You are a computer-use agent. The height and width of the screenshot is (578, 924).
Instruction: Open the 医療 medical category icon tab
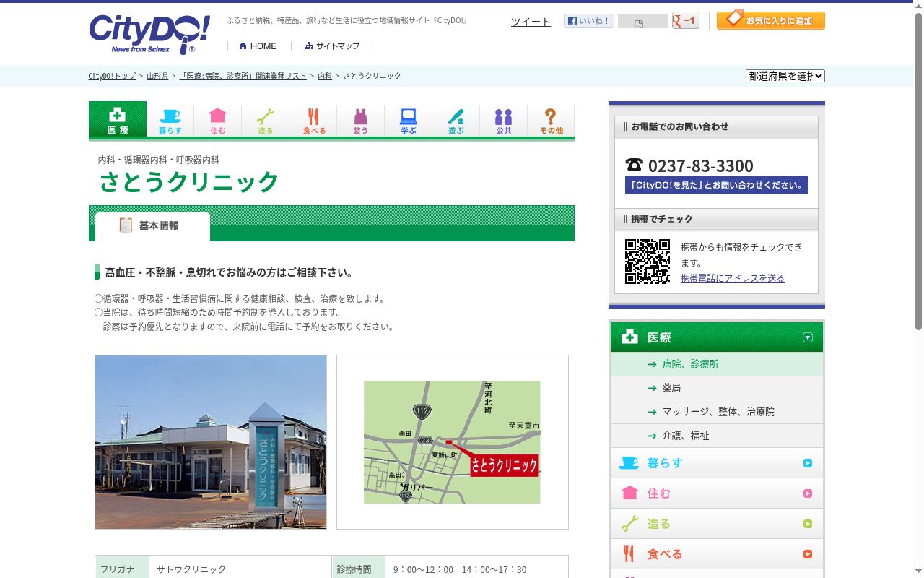(118, 119)
